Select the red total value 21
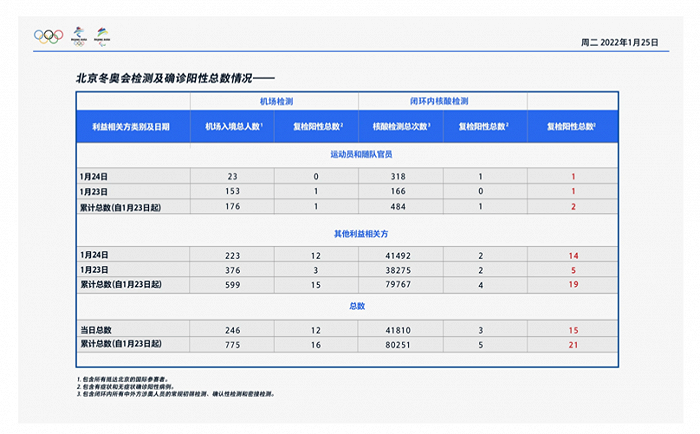 coord(573,345)
